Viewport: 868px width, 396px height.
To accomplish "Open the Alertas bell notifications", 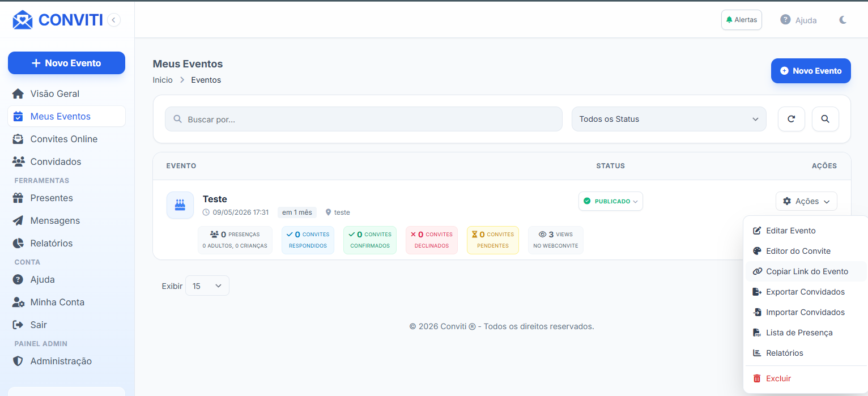I will coord(741,20).
